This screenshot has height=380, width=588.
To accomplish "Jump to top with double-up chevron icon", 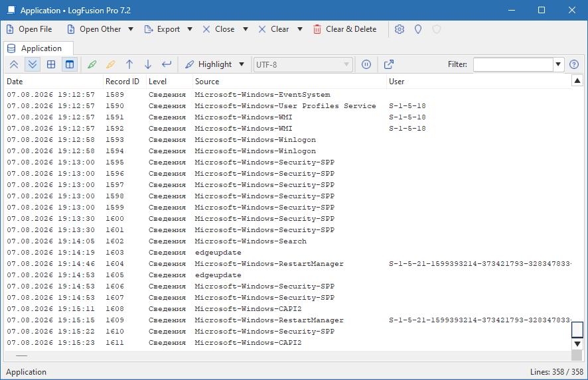I will [x=14, y=64].
